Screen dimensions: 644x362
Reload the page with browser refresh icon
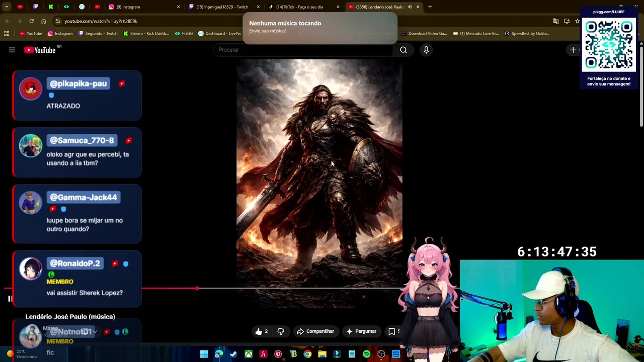tap(31, 21)
